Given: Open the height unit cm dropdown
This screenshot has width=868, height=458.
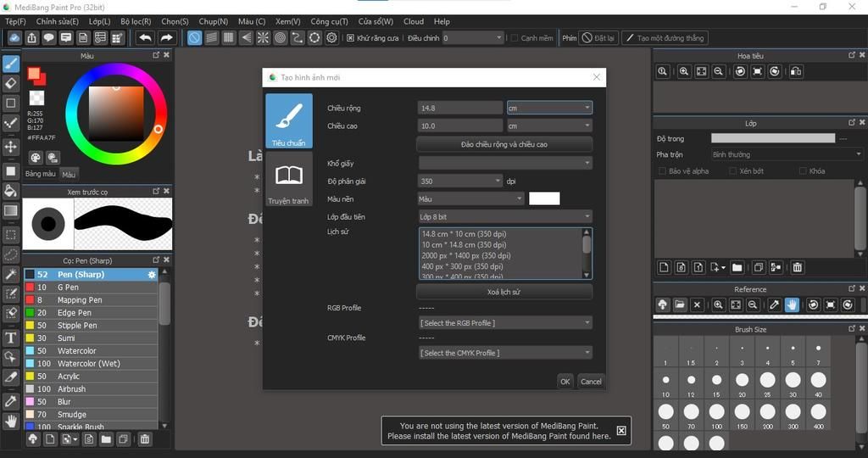Looking at the screenshot, I should [x=549, y=126].
